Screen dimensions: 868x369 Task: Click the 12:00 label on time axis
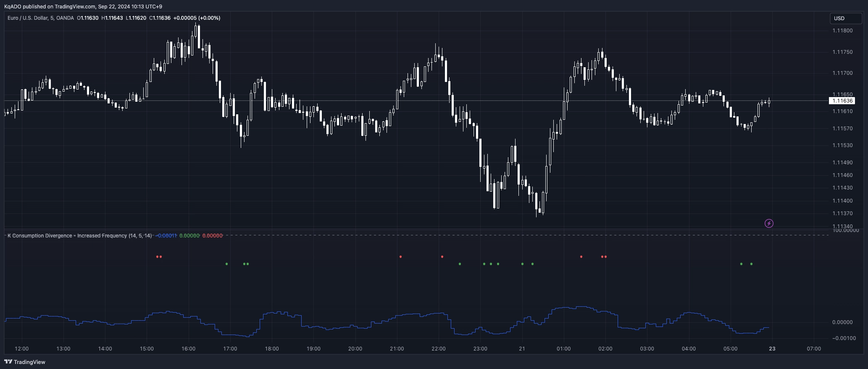(21, 349)
